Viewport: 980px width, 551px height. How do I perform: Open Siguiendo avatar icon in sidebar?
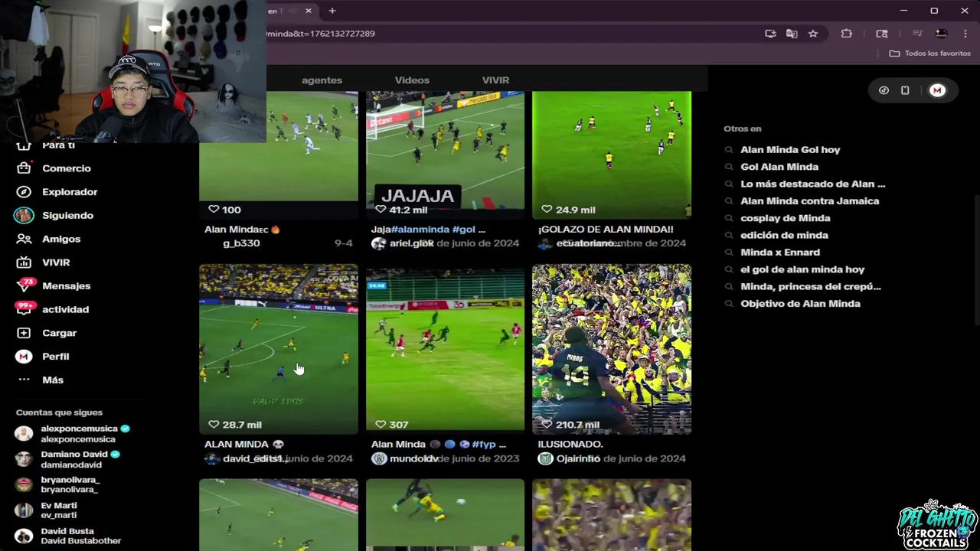tap(24, 216)
